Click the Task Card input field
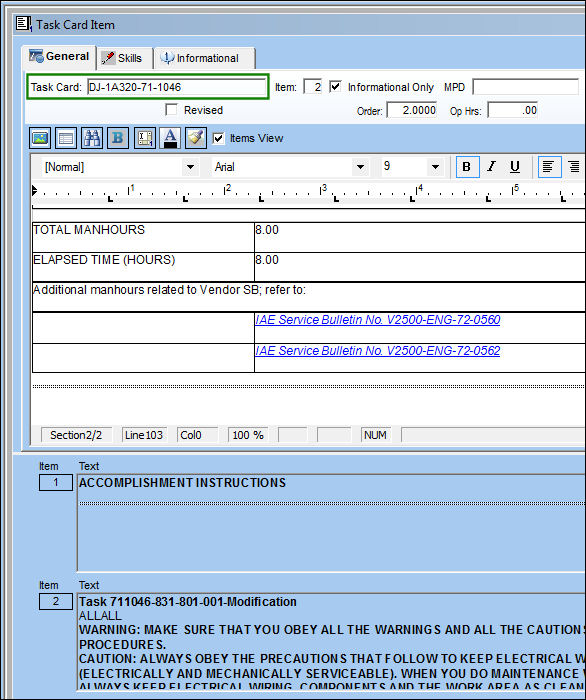 point(177,87)
